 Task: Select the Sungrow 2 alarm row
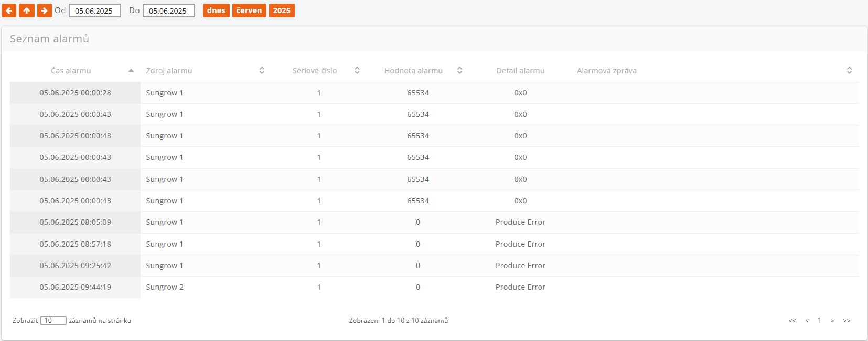[x=165, y=287]
